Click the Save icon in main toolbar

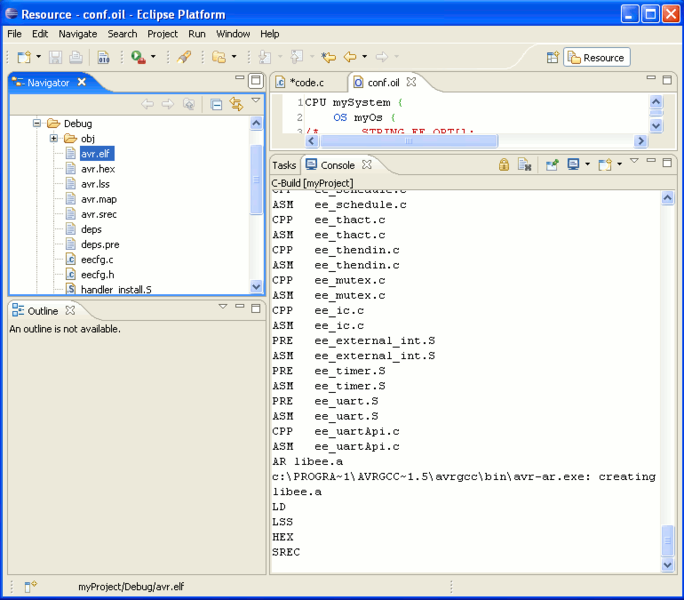click(x=55, y=57)
